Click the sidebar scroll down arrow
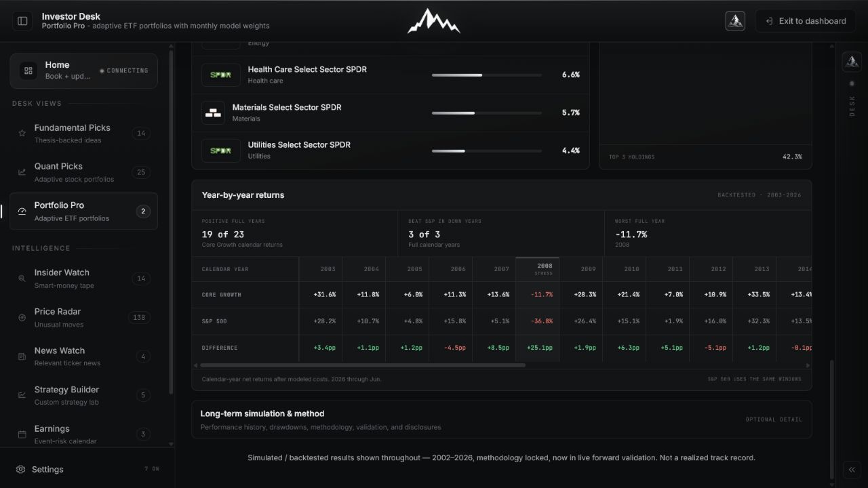868x488 pixels. coord(171,445)
